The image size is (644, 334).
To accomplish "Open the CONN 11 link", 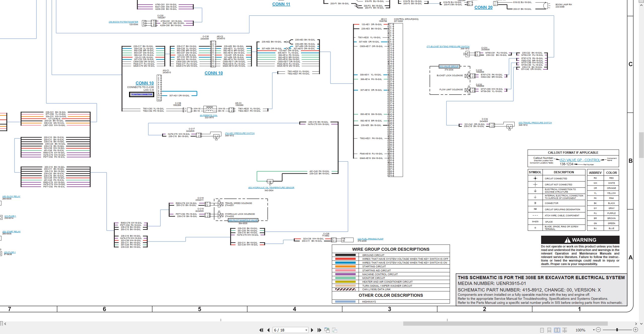I will click(x=281, y=4).
